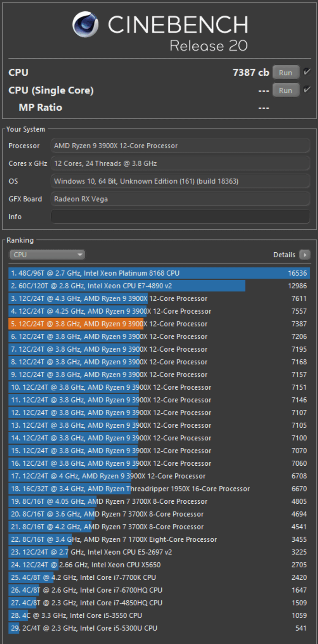Viewport: 318px width, 644px height.
Task: Click the 16536 score value
Action: (297, 273)
